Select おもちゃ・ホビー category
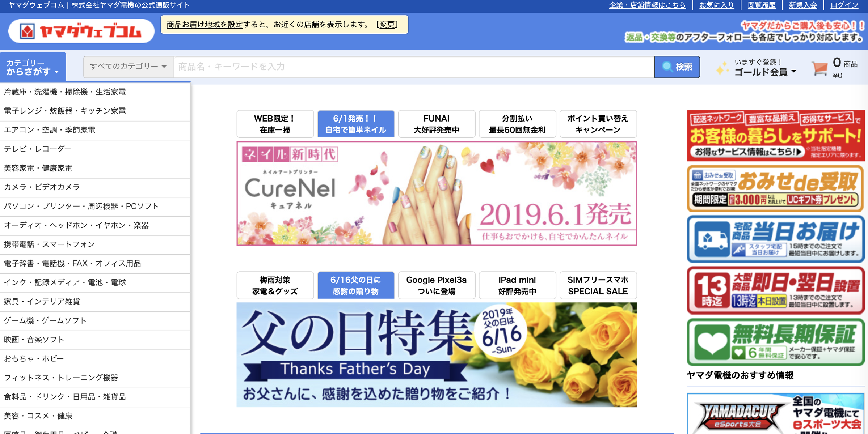Viewport: 868px width, 434px height. (x=95, y=359)
